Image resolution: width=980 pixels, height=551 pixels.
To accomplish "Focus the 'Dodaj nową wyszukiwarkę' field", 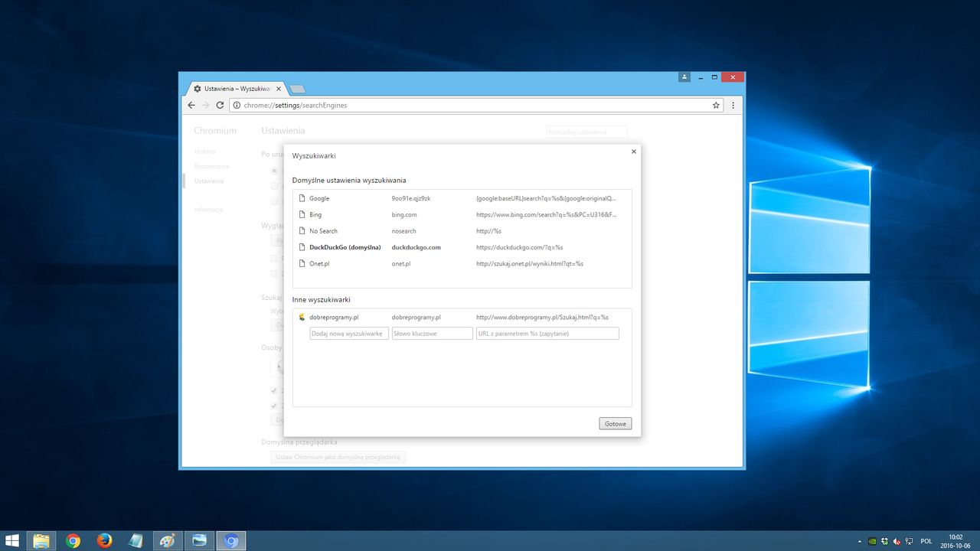I will coord(349,334).
